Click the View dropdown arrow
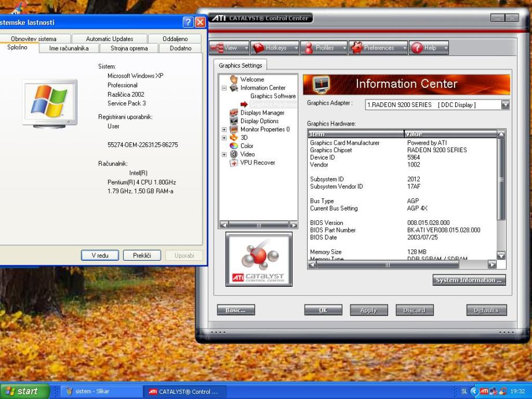The width and height of the screenshot is (532, 399). 246,48
